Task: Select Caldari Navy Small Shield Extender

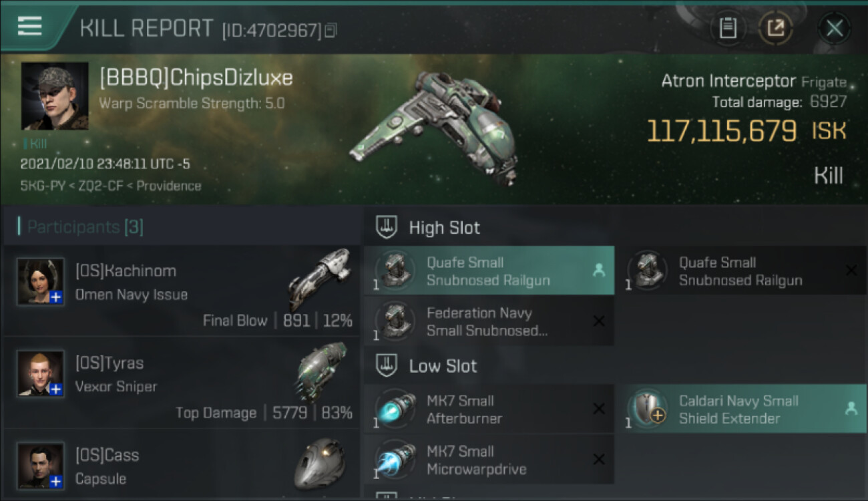Action: pyautogui.click(x=741, y=409)
